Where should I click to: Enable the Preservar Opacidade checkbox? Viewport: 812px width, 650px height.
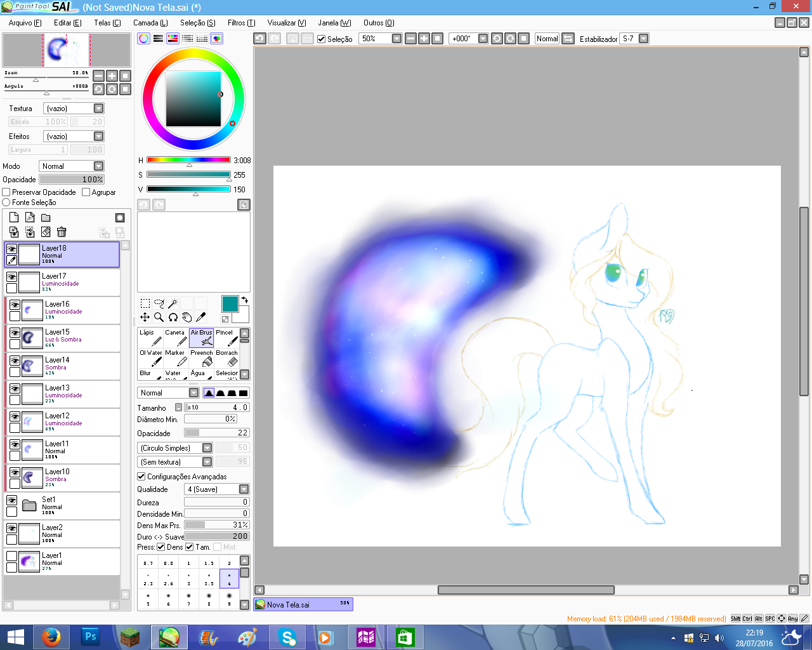[x=6, y=192]
